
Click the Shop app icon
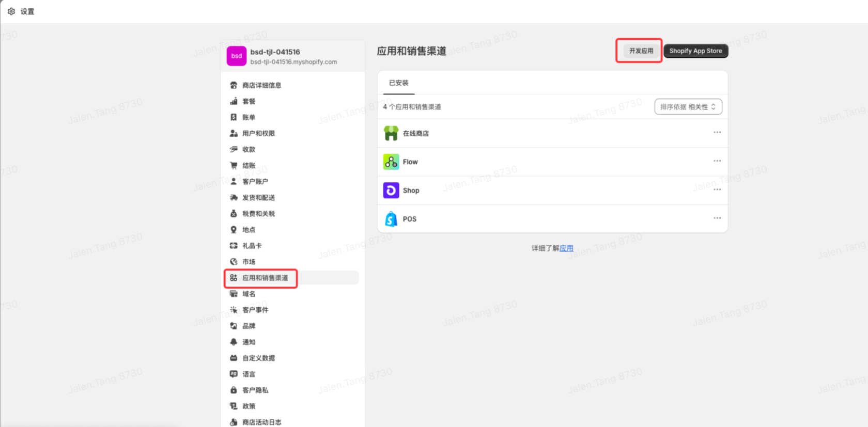point(391,191)
